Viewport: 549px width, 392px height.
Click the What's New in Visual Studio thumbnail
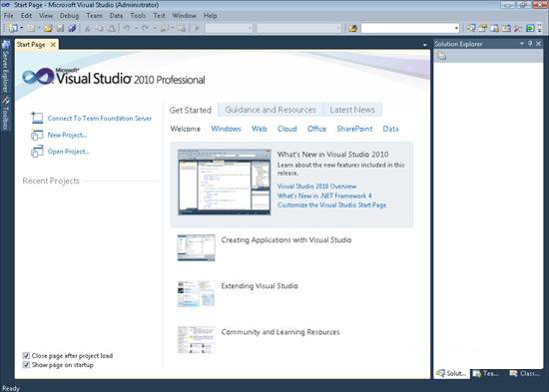pos(224,182)
